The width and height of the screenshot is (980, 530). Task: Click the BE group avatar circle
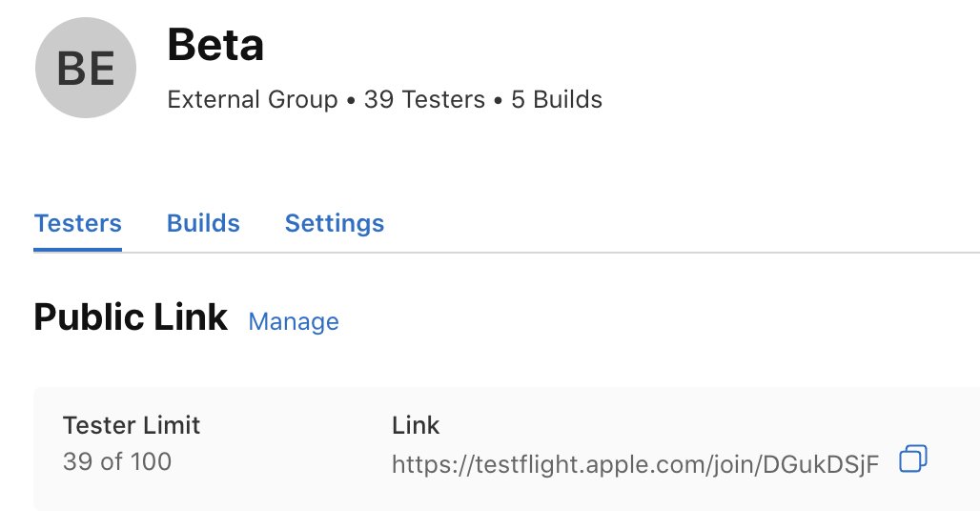[x=86, y=68]
